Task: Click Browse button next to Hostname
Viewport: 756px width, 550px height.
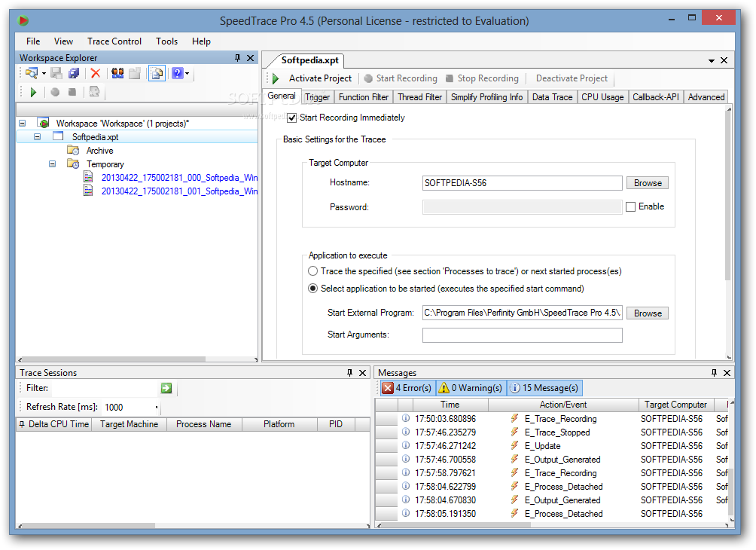Action: point(648,183)
